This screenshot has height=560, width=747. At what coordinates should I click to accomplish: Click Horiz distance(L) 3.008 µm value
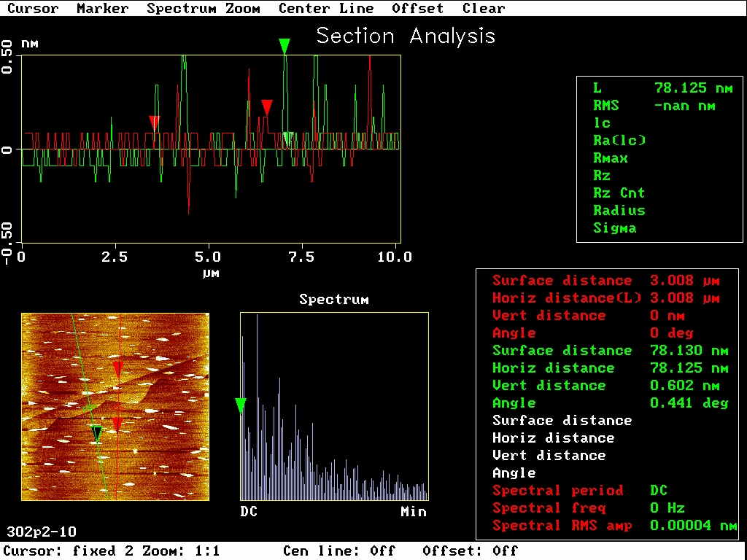pyautogui.click(x=684, y=298)
